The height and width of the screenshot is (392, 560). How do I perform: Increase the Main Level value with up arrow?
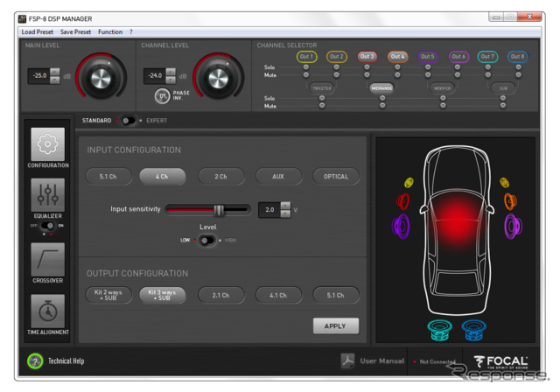[55, 72]
